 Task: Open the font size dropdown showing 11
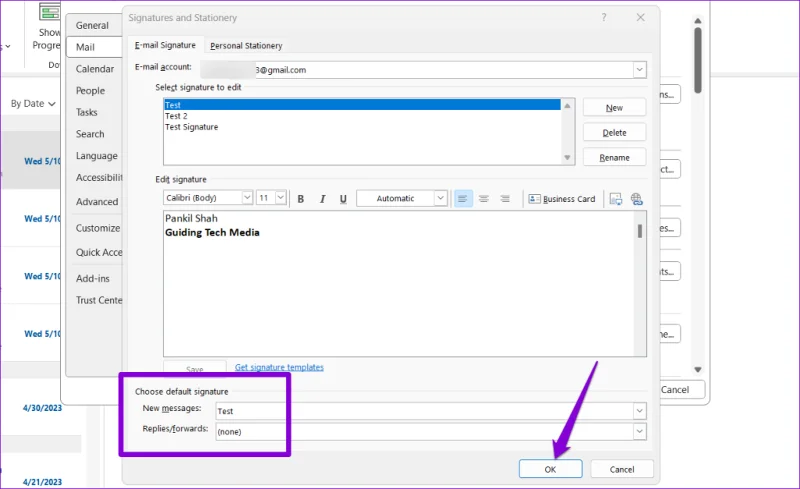pos(281,198)
